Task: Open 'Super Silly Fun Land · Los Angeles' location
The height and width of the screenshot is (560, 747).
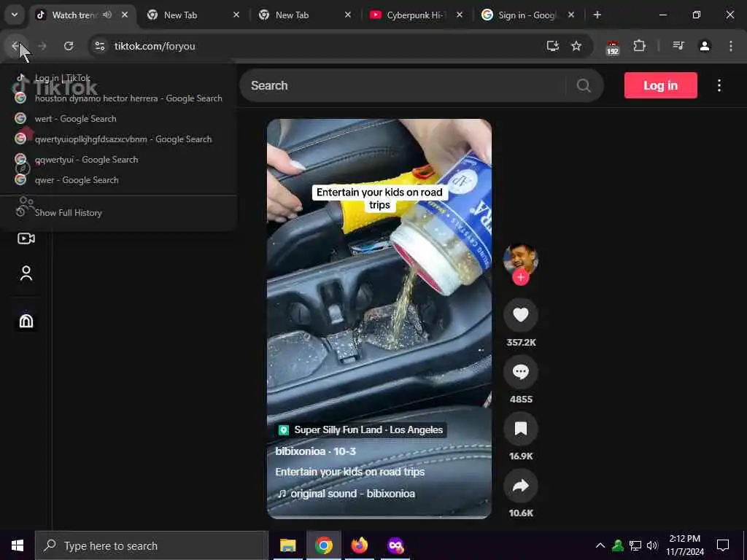Action: point(360,430)
